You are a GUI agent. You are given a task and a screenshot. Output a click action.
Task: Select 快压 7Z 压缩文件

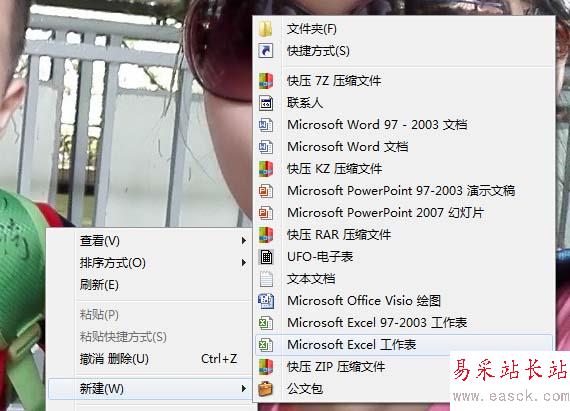404,81
